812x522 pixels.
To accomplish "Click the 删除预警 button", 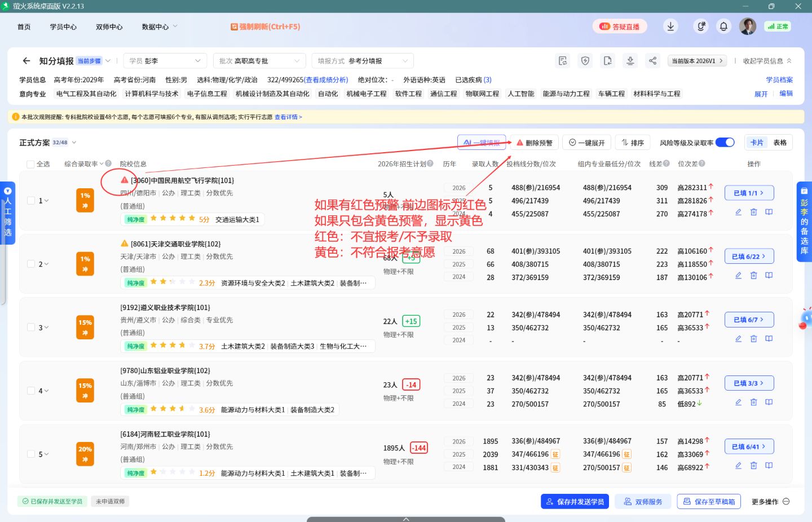I will (535, 143).
